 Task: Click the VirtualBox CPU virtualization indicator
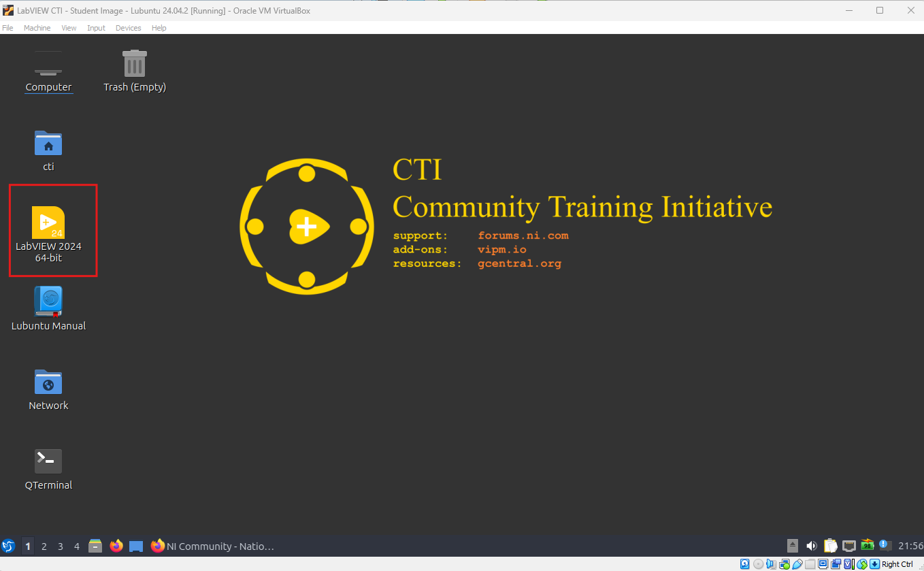849,564
